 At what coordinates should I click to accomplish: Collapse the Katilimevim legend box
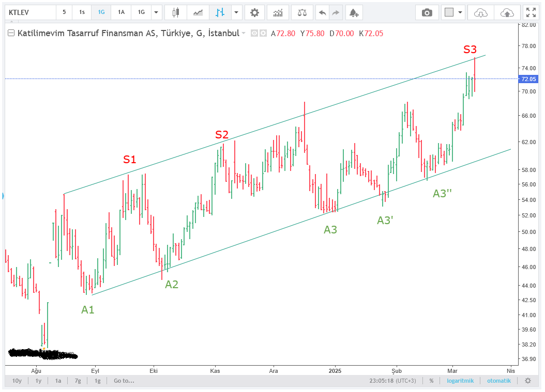11,34
